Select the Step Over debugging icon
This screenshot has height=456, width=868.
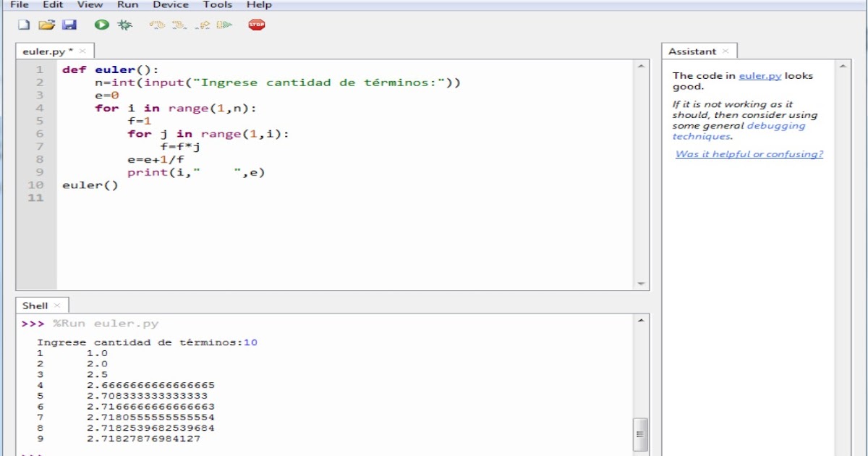[x=157, y=24]
